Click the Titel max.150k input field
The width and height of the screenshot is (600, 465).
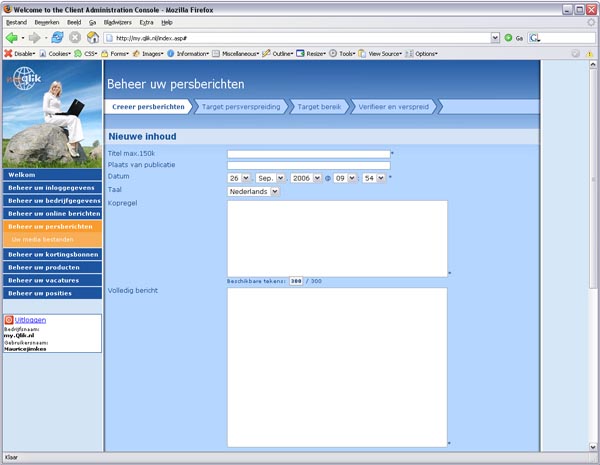pyautogui.click(x=308, y=154)
